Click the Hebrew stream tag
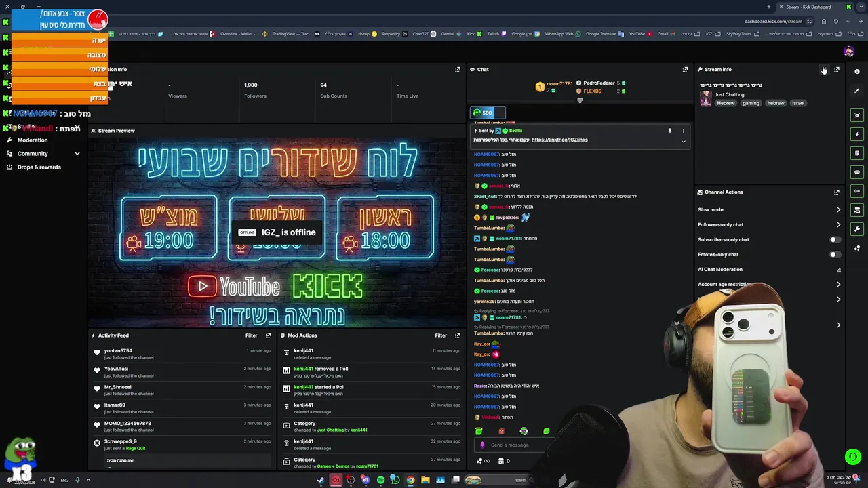This screenshot has height=488, width=868. 726,103
